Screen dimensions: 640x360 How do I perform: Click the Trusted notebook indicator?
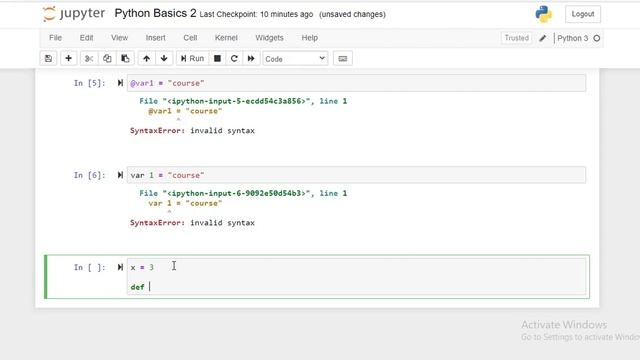point(516,38)
